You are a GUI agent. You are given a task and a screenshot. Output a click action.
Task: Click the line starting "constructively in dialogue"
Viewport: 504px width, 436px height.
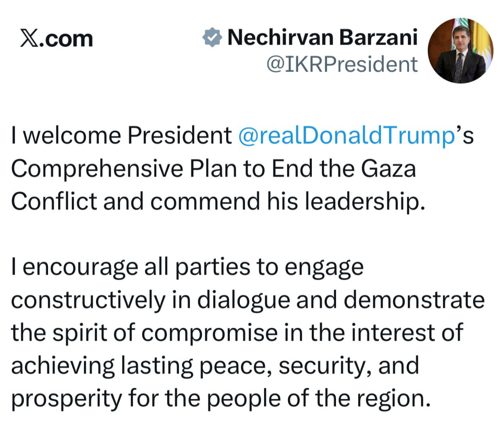[x=247, y=300]
